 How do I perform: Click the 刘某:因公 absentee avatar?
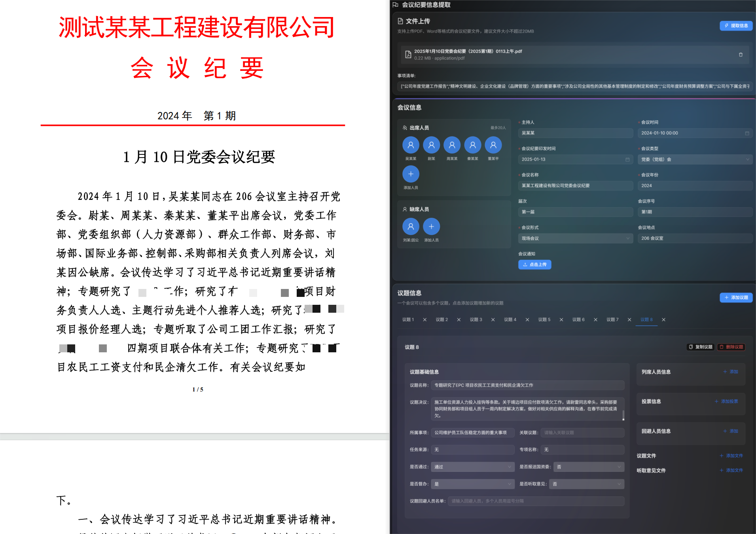click(x=411, y=227)
